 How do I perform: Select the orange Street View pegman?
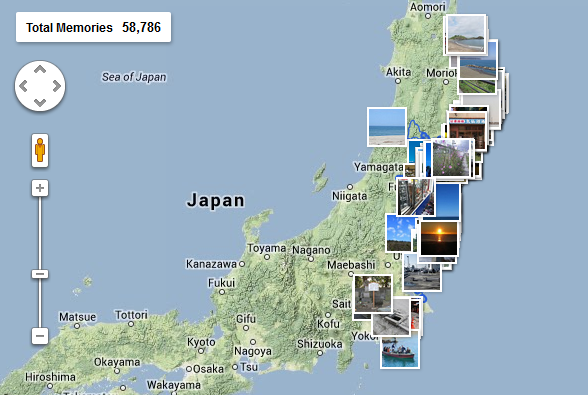[40, 150]
